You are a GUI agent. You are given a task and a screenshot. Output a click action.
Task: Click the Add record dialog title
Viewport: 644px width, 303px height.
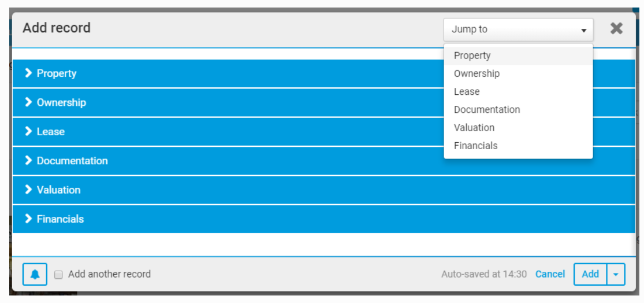tap(57, 28)
